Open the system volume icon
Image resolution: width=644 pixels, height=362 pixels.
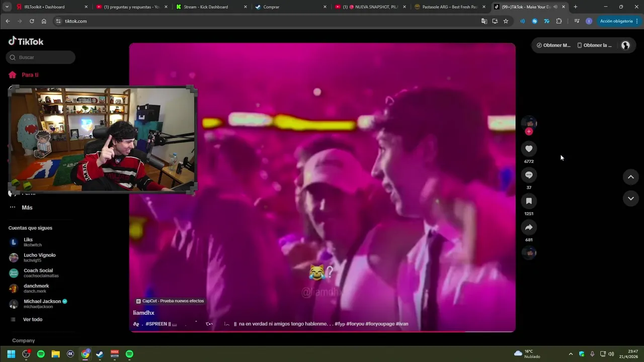click(x=611, y=354)
